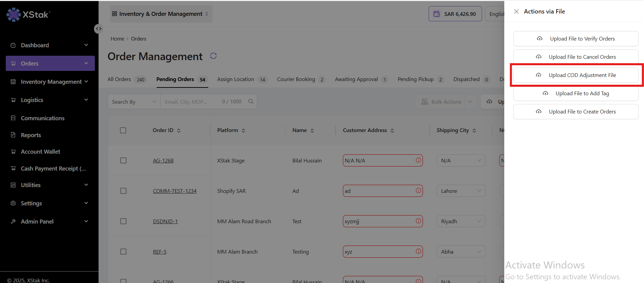The height and width of the screenshot is (283, 644).
Task: Click the info icon in AG-1268 address field
Action: 418,160
